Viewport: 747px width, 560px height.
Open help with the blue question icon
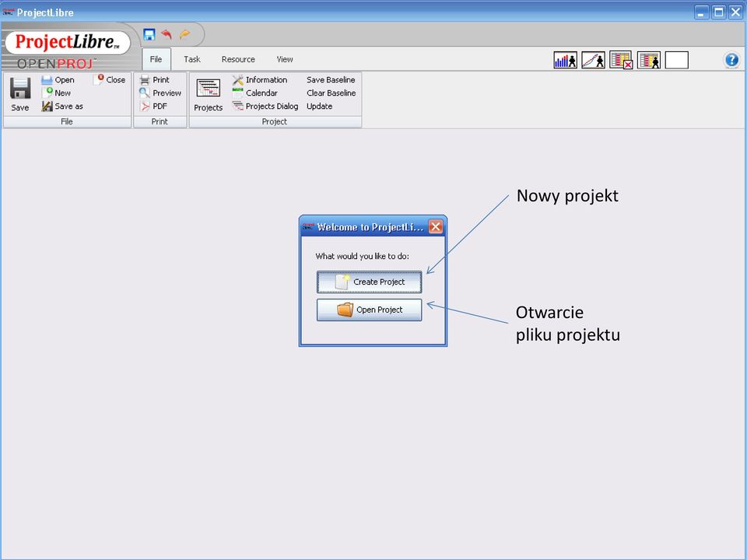[x=731, y=60]
